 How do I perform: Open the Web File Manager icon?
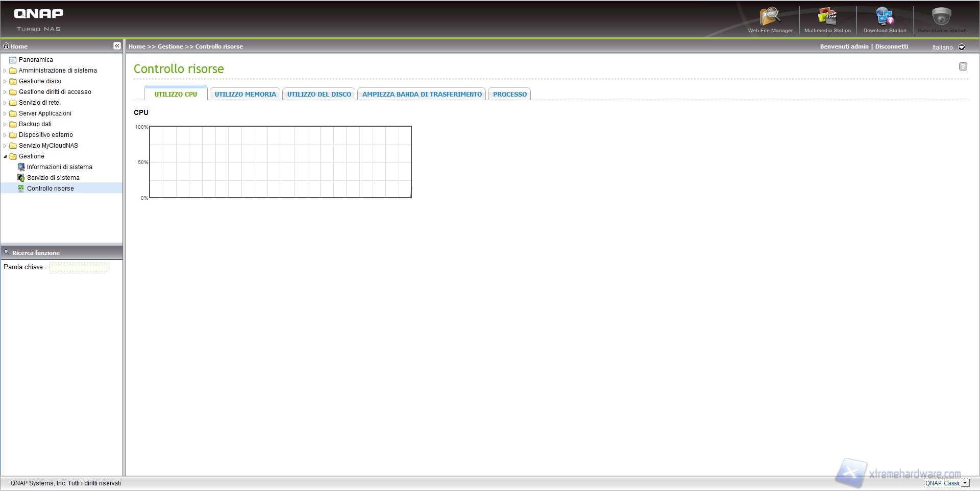click(770, 17)
